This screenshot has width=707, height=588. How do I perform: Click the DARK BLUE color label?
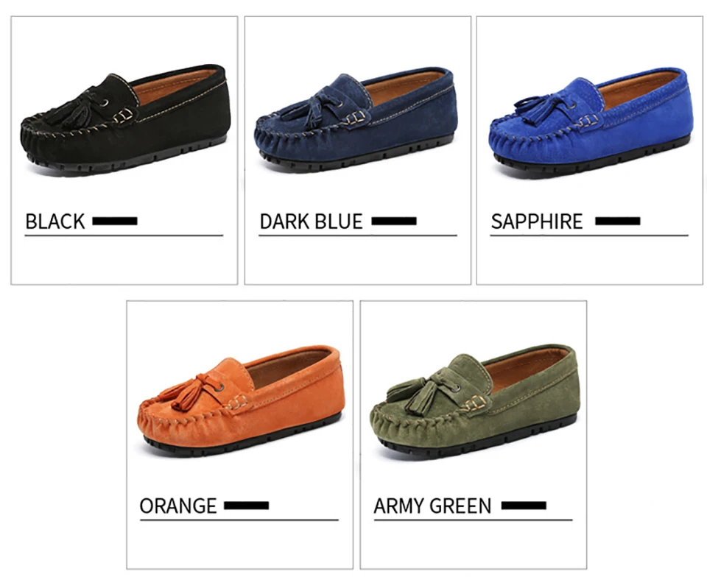point(311,222)
